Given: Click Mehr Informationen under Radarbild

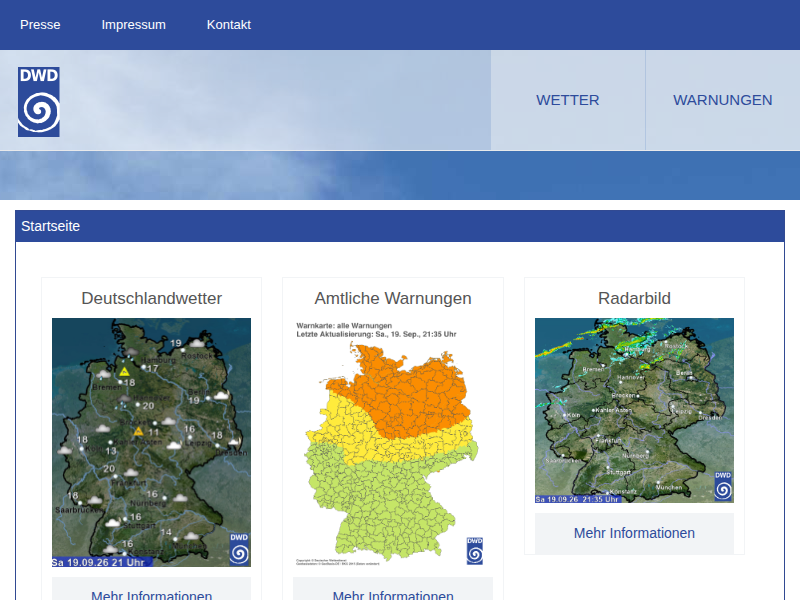Looking at the screenshot, I should click(x=634, y=533).
